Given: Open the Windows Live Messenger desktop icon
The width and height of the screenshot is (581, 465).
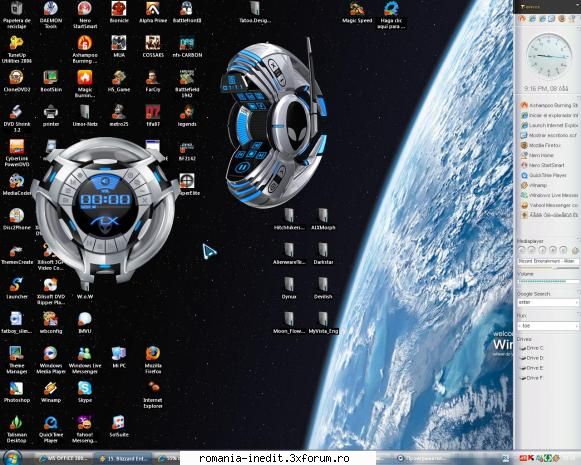Looking at the screenshot, I should [85, 360].
